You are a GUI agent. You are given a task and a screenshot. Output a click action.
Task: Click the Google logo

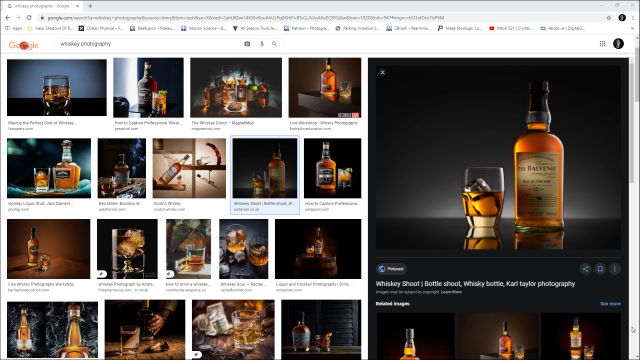point(24,45)
